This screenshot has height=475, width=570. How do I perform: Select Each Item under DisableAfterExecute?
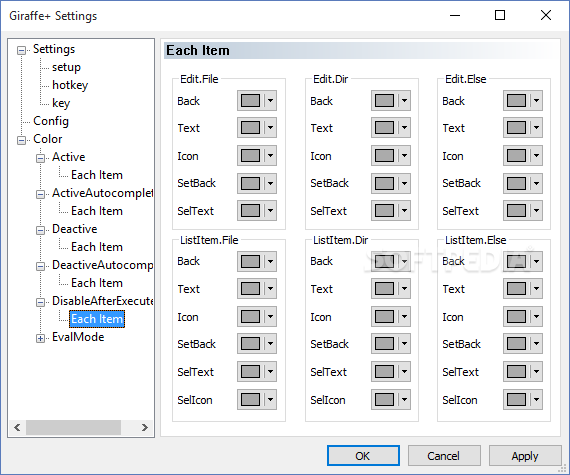(x=97, y=319)
